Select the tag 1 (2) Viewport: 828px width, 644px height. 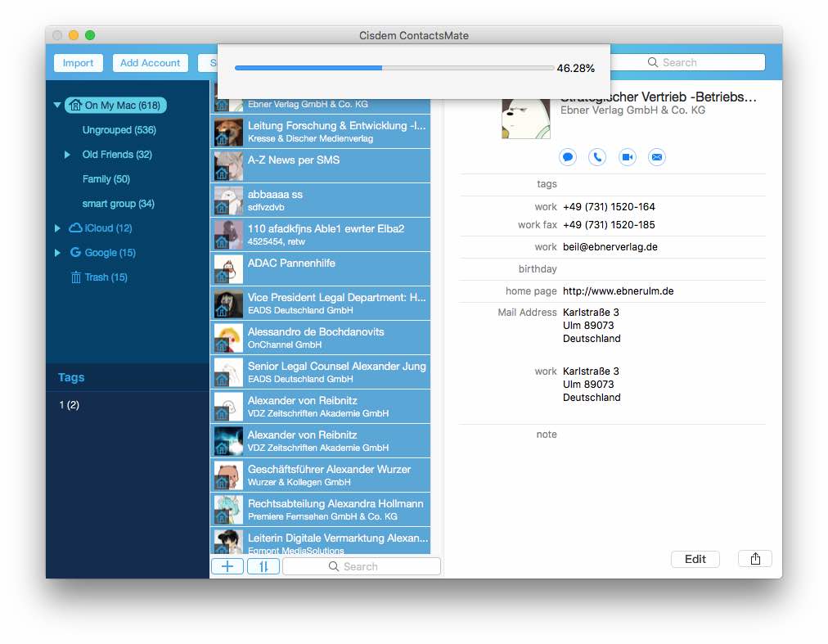pos(70,405)
